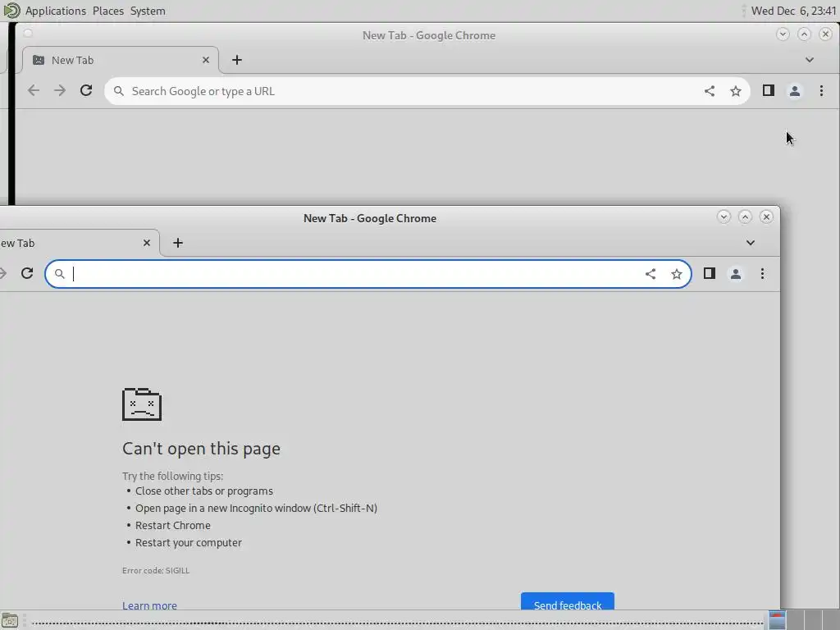The image size is (840, 630).
Task: Open the Applications menu
Action: coord(55,11)
